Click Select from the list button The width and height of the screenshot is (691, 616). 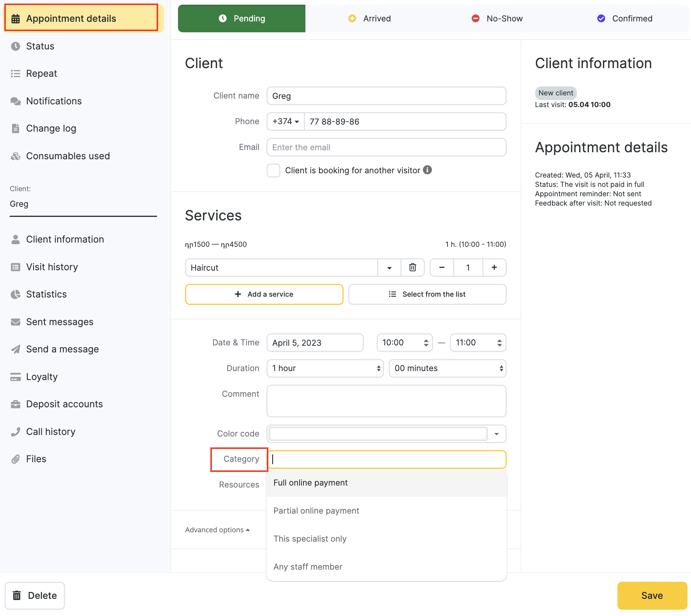coord(427,294)
